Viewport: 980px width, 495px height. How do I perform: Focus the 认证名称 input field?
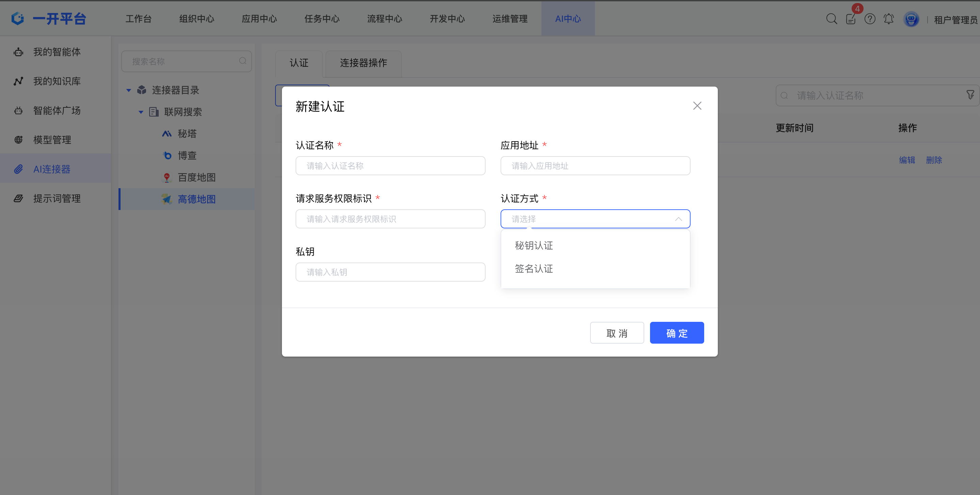pos(390,166)
